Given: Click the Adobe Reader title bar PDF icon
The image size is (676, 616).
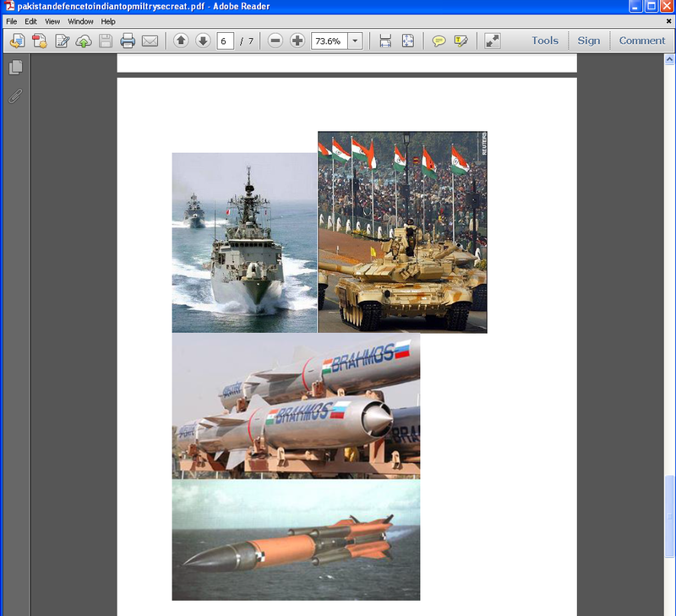Looking at the screenshot, I should pos(9,6).
